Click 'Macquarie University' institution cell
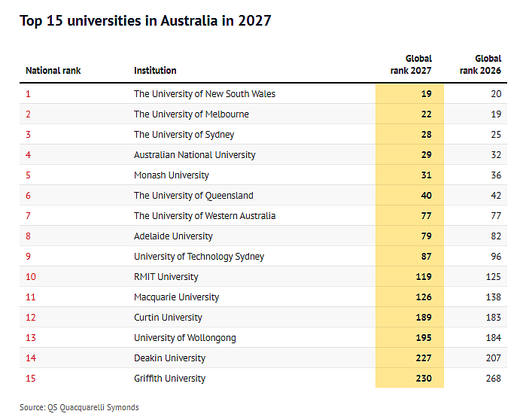 click(176, 297)
